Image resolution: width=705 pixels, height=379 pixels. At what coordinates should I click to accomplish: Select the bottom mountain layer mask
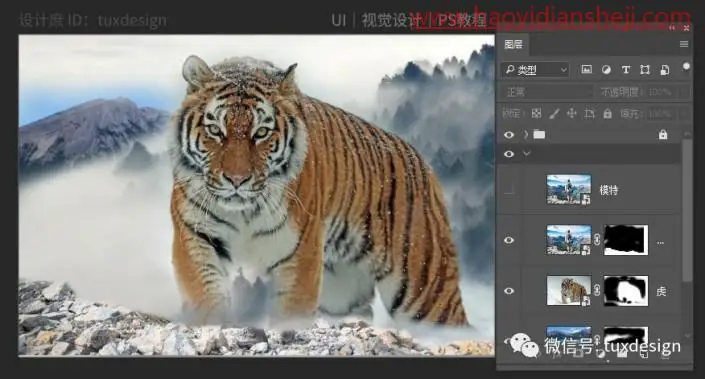click(x=625, y=334)
